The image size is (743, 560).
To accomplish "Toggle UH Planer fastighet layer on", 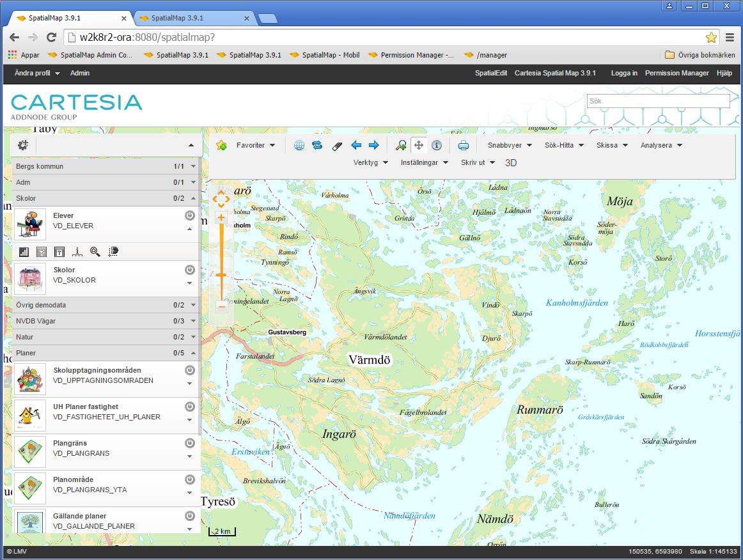I will [x=190, y=407].
